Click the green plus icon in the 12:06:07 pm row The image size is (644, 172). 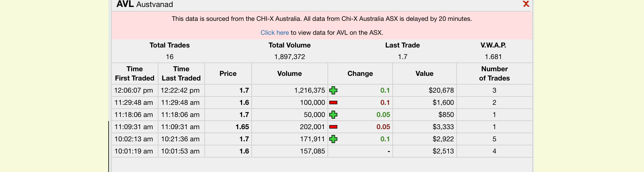333,90
